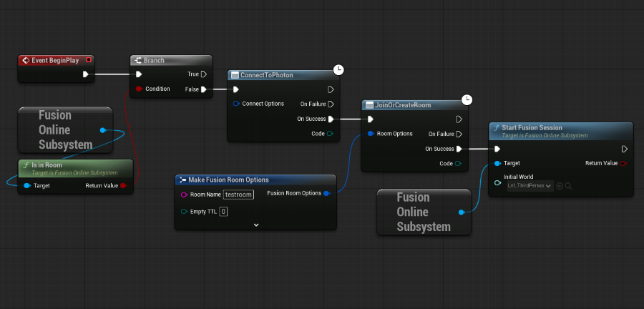Click the JoinOrCreateRoom Code output pin
644x309 pixels.
458,163
